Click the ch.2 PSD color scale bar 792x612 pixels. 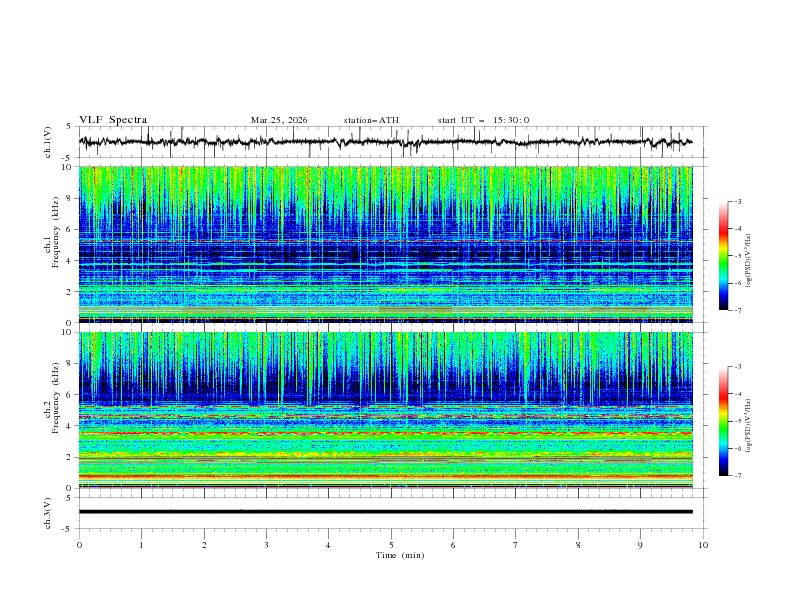(x=724, y=421)
